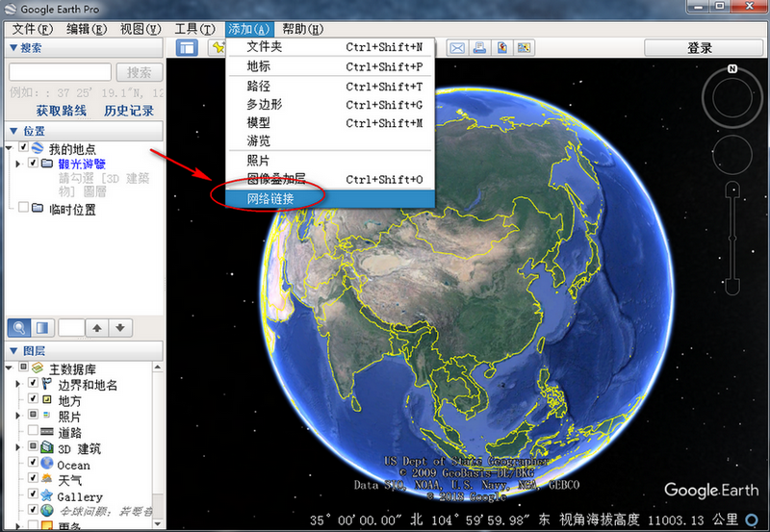The height and width of the screenshot is (532, 770).
Task: Enable the 道路 layer checkbox
Action: coord(33,432)
